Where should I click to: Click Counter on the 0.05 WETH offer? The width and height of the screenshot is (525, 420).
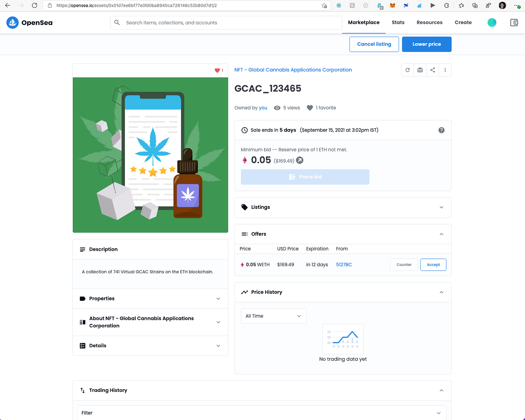[x=404, y=265]
